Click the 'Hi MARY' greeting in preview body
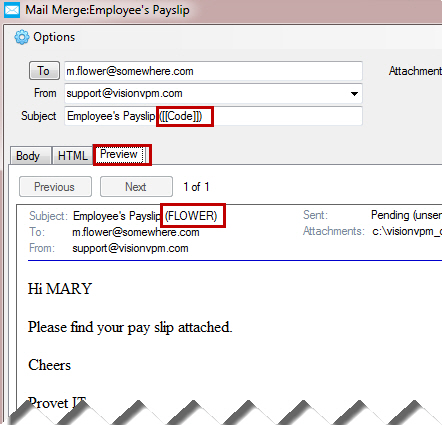The width and height of the screenshot is (442, 425). [x=60, y=289]
